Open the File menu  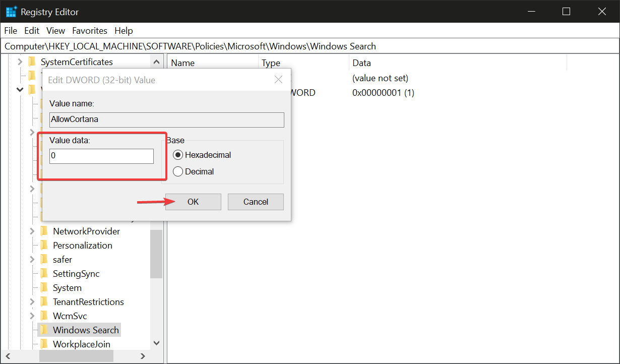(x=11, y=31)
